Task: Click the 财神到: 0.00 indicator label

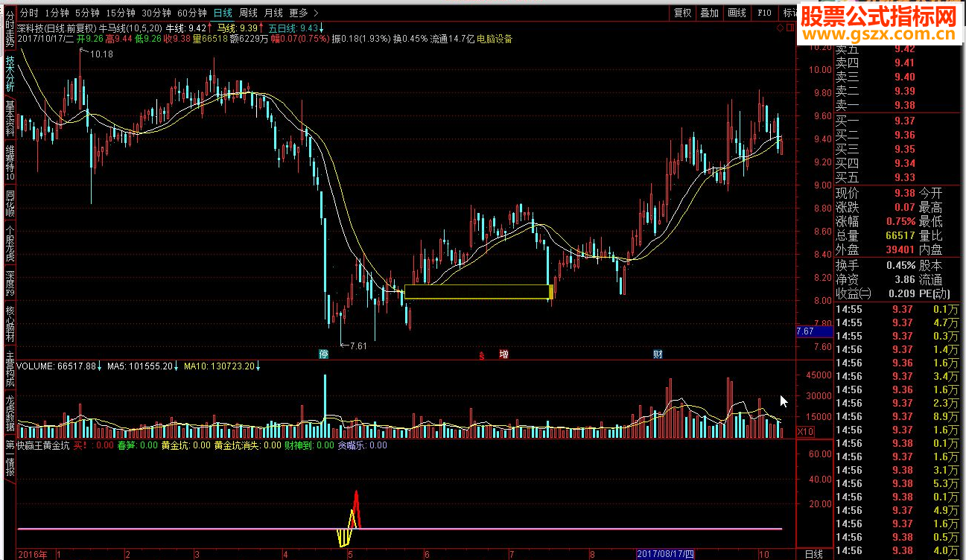Action: click(x=310, y=445)
